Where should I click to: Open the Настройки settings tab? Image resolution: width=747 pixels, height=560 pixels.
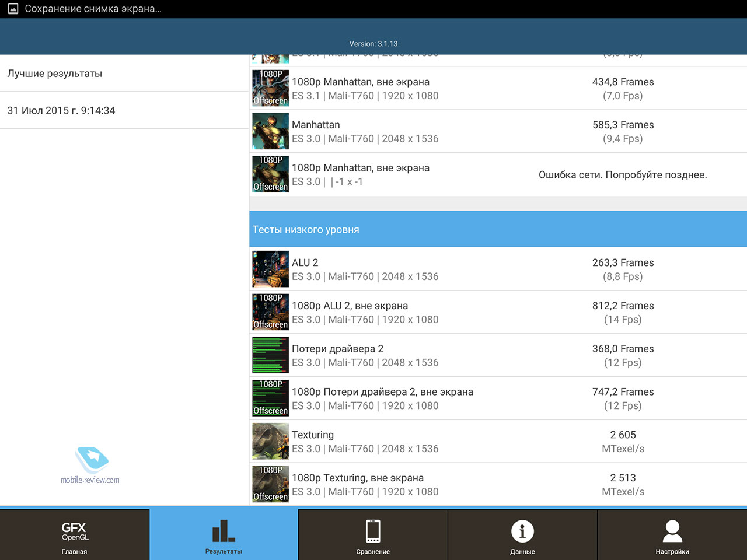pyautogui.click(x=672, y=534)
